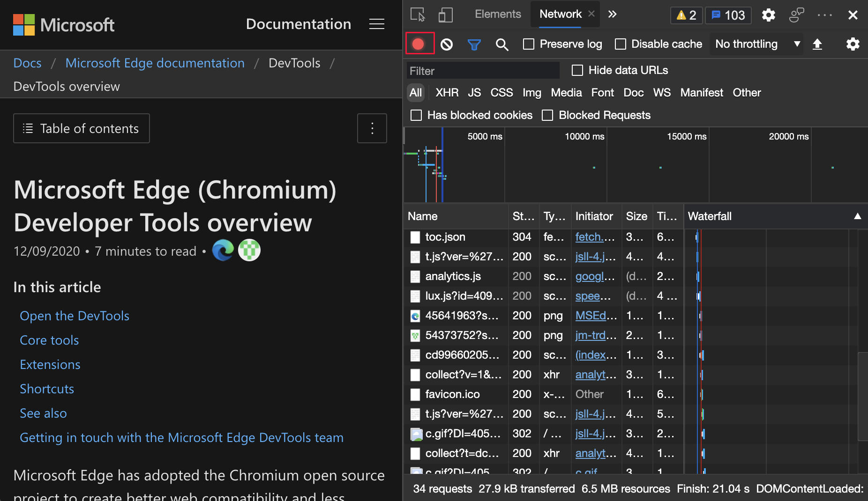Screen dimensions: 868x501
Task: Select the inspect element picker icon
Action: coord(417,15)
